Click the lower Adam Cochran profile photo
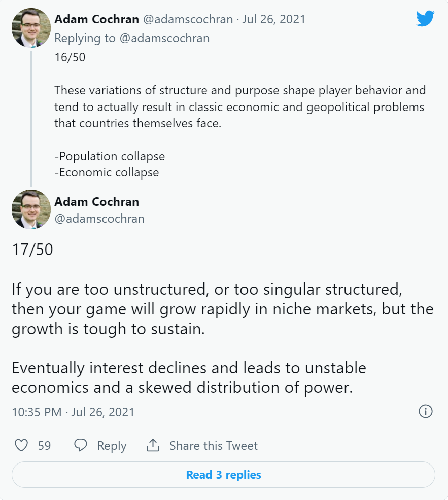This screenshot has width=448, height=500. [31, 209]
